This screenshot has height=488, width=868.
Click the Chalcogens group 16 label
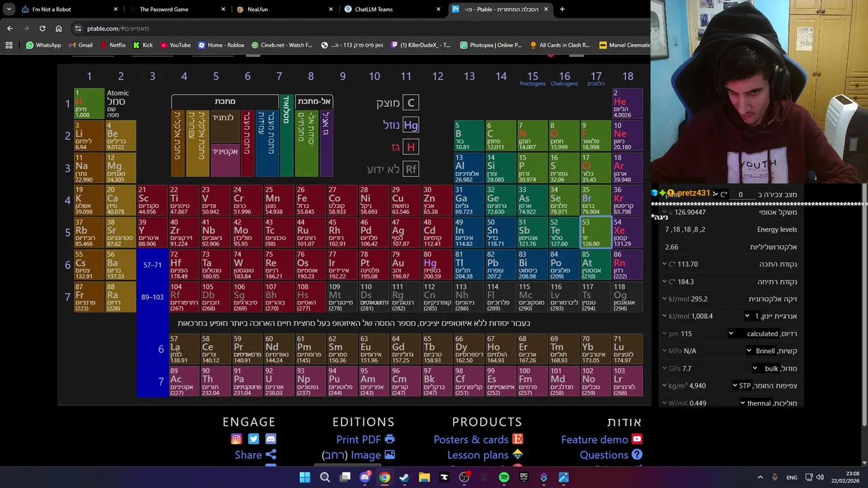tap(564, 84)
